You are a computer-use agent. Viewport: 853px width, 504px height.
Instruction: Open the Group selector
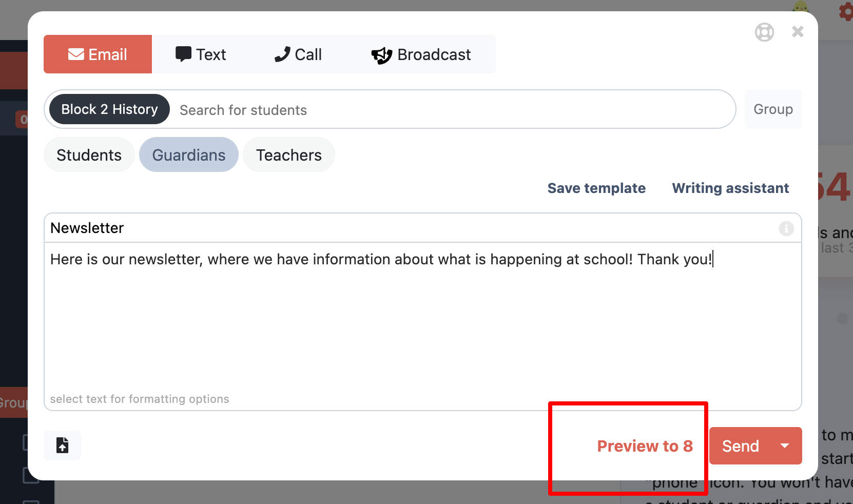(772, 109)
